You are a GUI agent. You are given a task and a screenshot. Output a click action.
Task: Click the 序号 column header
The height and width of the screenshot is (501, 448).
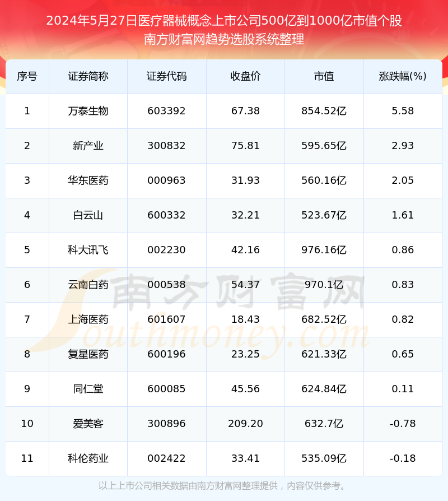point(27,76)
